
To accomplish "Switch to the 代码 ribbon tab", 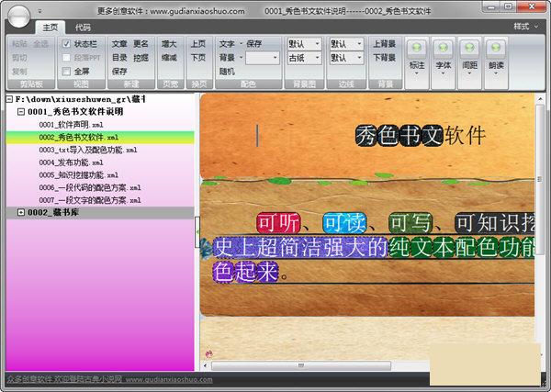I will pyautogui.click(x=83, y=28).
